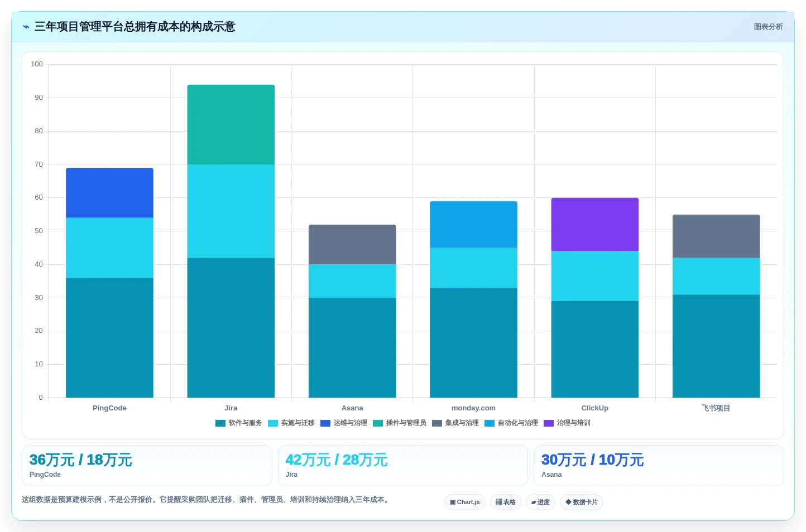Screen dimensions: 806x532
Task: Click the ClickUp x-axis label
Action: [x=595, y=408]
